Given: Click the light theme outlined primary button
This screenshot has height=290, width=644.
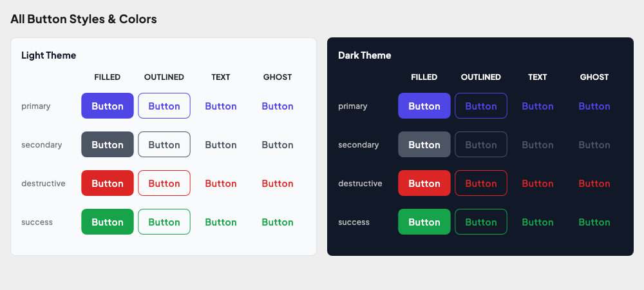Looking at the screenshot, I should (164, 106).
